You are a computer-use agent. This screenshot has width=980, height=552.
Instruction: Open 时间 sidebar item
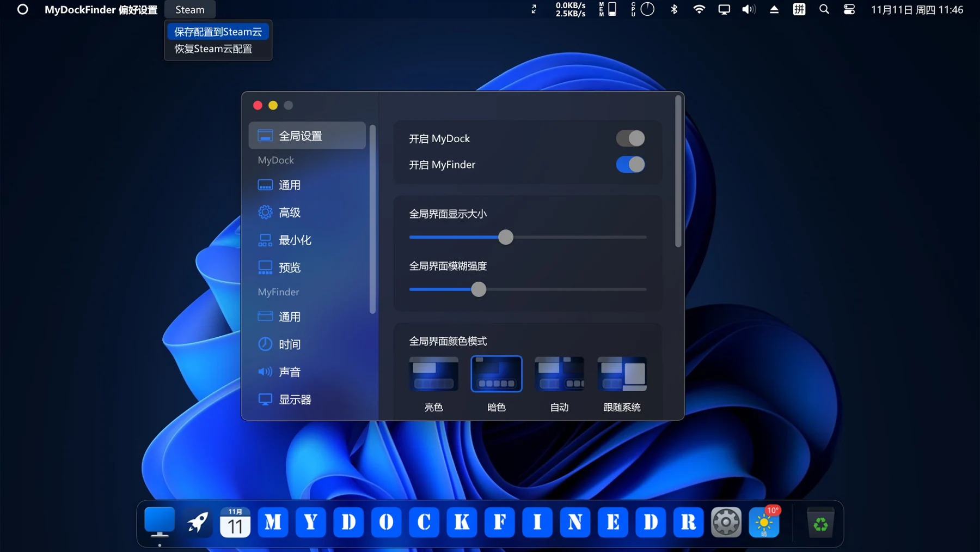[x=307, y=344]
